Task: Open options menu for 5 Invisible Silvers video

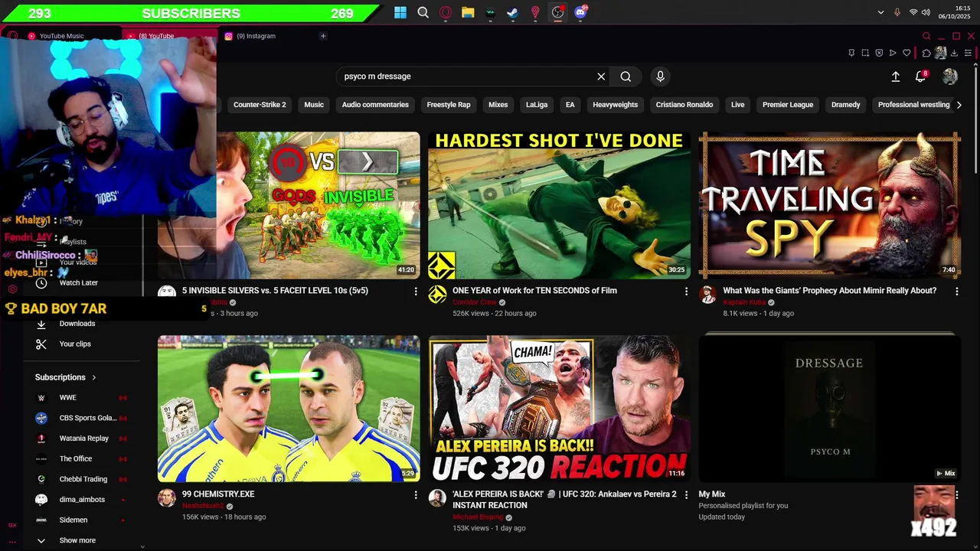Action: coord(416,292)
